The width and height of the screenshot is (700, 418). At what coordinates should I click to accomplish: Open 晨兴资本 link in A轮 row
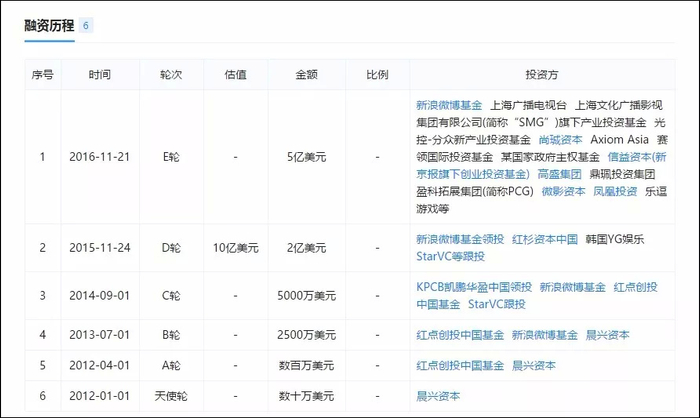pyautogui.click(x=534, y=366)
